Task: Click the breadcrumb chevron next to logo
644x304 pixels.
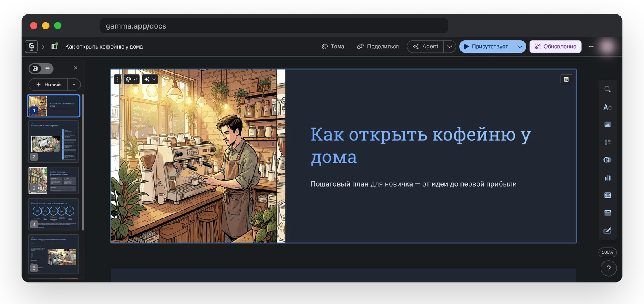Action: (43, 47)
